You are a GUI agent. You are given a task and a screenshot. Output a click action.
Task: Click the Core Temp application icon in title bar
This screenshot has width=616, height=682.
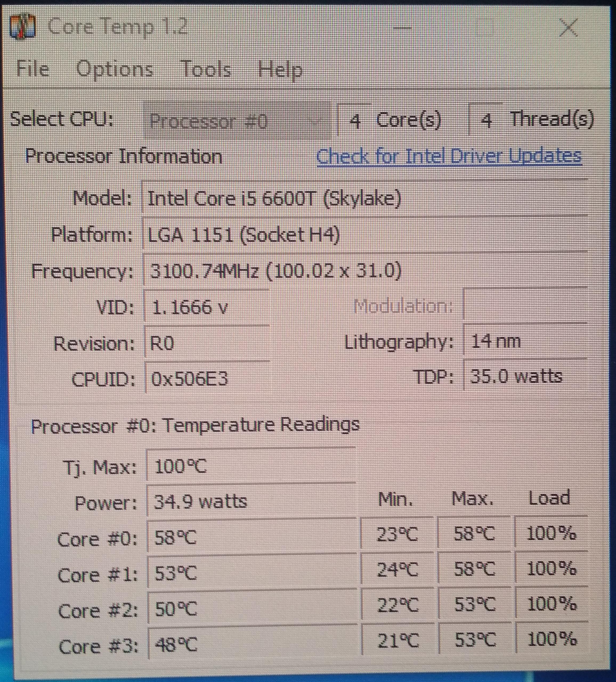pos(23,27)
